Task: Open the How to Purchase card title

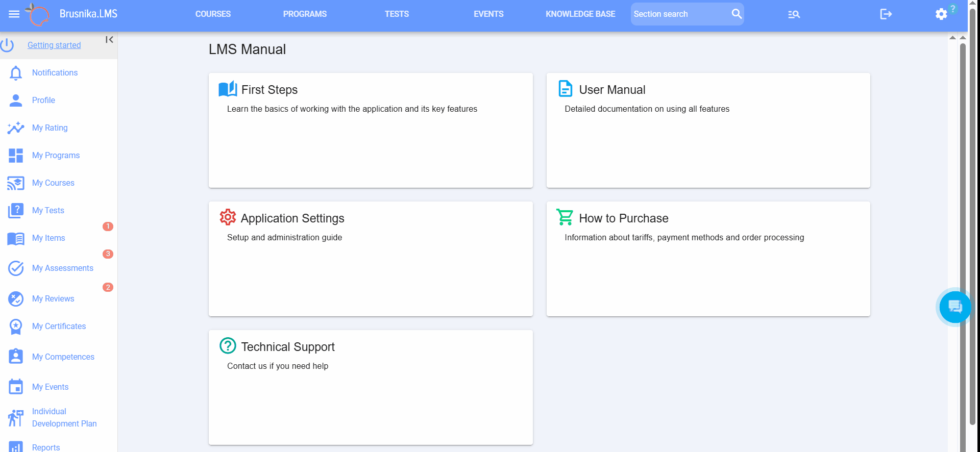Action: tap(623, 218)
